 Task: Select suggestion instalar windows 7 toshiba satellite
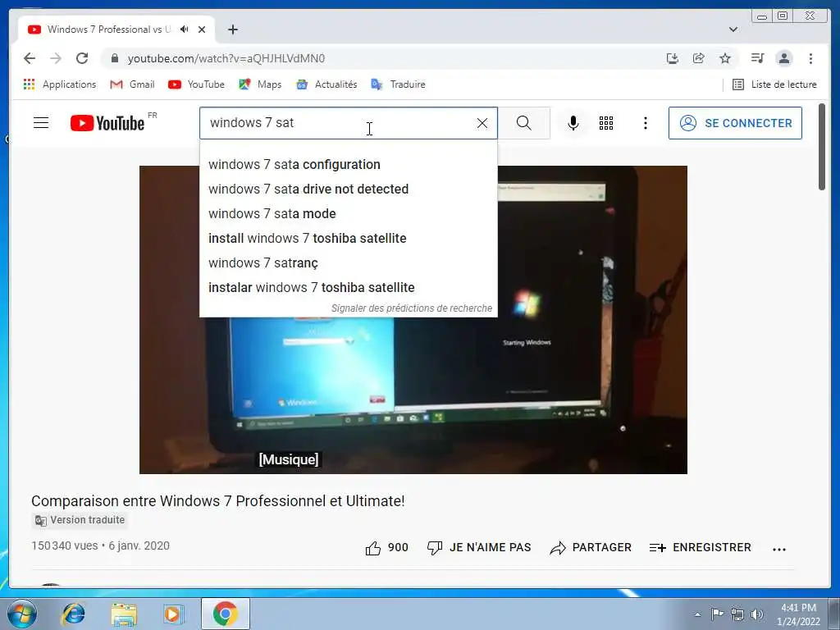click(x=348, y=288)
